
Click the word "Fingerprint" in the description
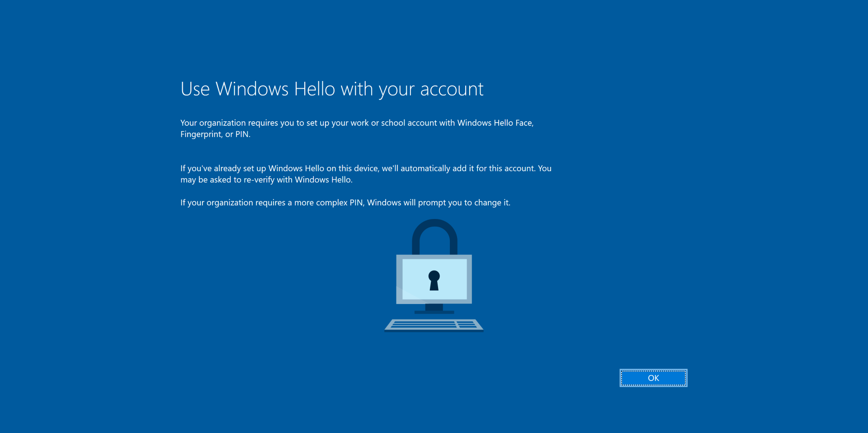click(x=201, y=134)
